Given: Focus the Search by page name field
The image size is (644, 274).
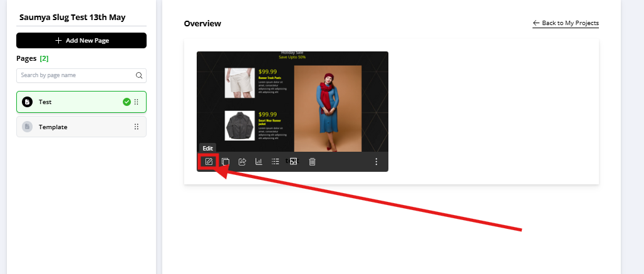Looking at the screenshot, I should pyautogui.click(x=81, y=75).
